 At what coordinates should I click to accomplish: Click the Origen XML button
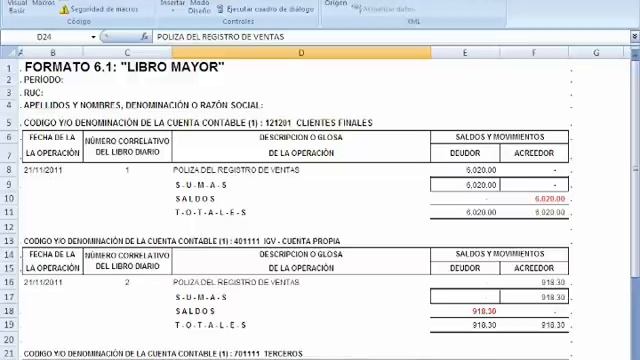pos(336,3)
